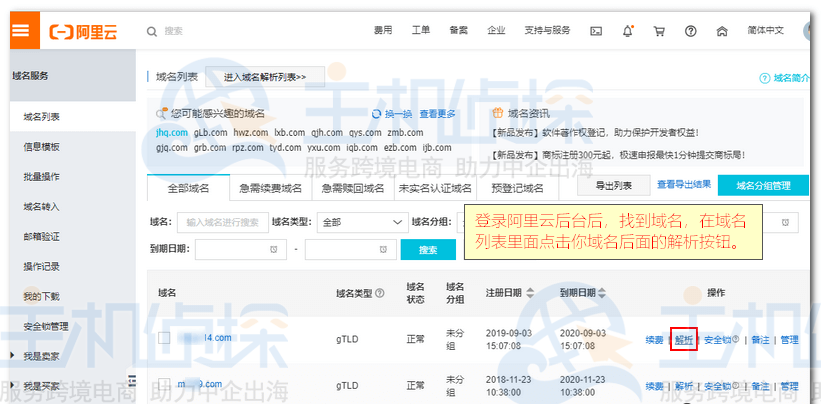Screen dimensions: 821x404
Task: Click the search magnifier icon
Action: click(x=152, y=32)
